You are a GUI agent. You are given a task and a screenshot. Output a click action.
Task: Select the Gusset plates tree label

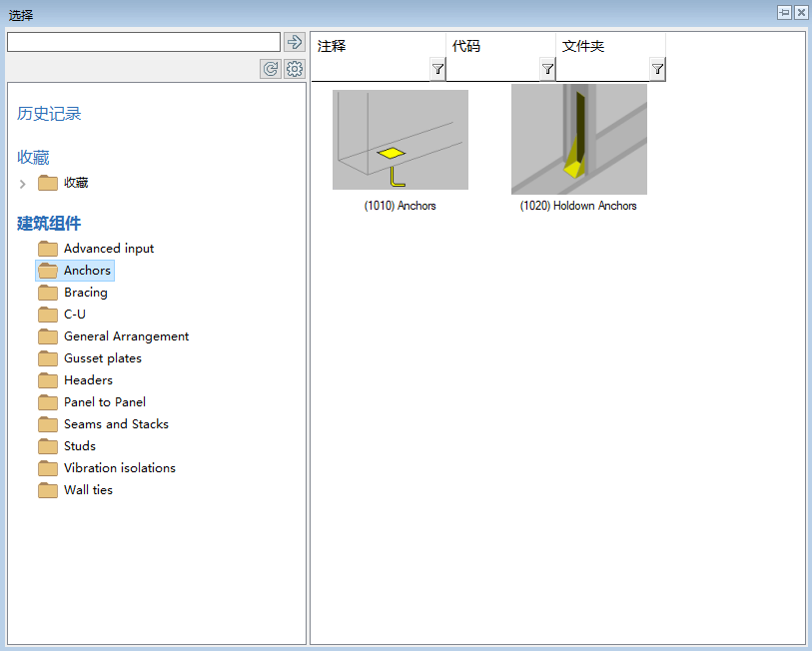tap(103, 358)
